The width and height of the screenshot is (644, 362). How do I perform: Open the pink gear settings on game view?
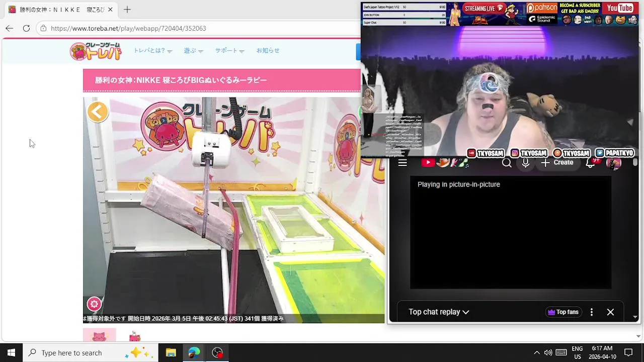click(94, 304)
